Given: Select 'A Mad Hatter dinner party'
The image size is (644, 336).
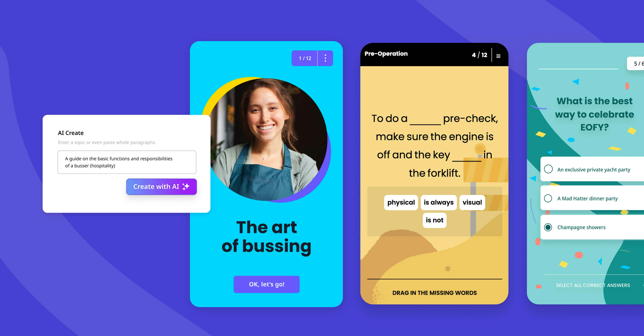Looking at the screenshot, I should 586,198.
